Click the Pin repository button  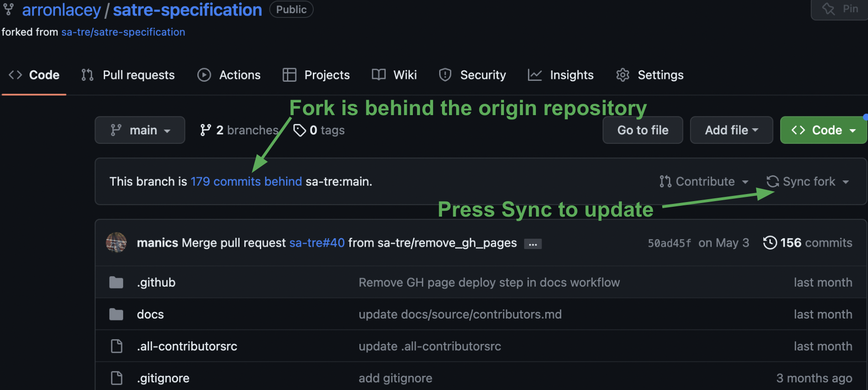(840, 9)
